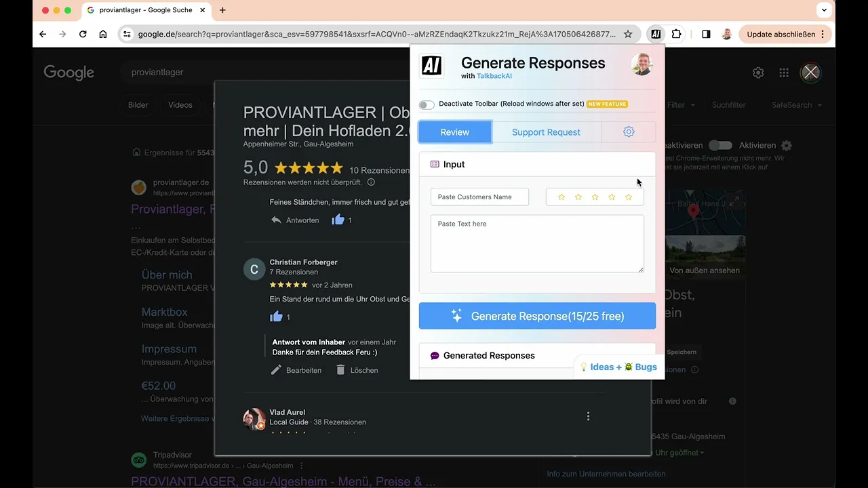Go back with the browser back arrow
The height and width of the screenshot is (488, 868).
tap(43, 34)
